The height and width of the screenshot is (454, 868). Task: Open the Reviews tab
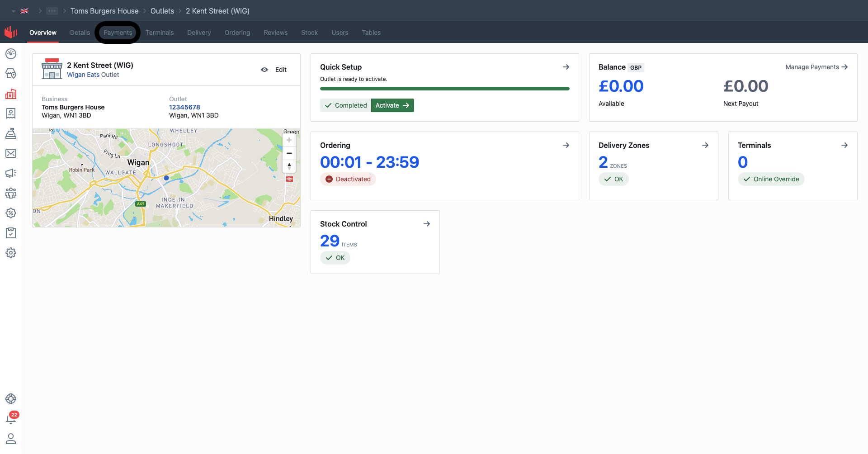point(276,33)
